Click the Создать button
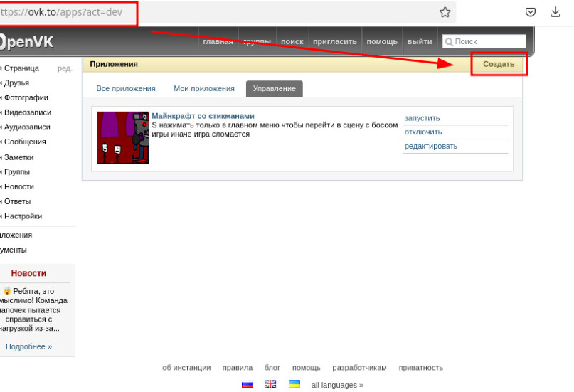 pos(499,64)
